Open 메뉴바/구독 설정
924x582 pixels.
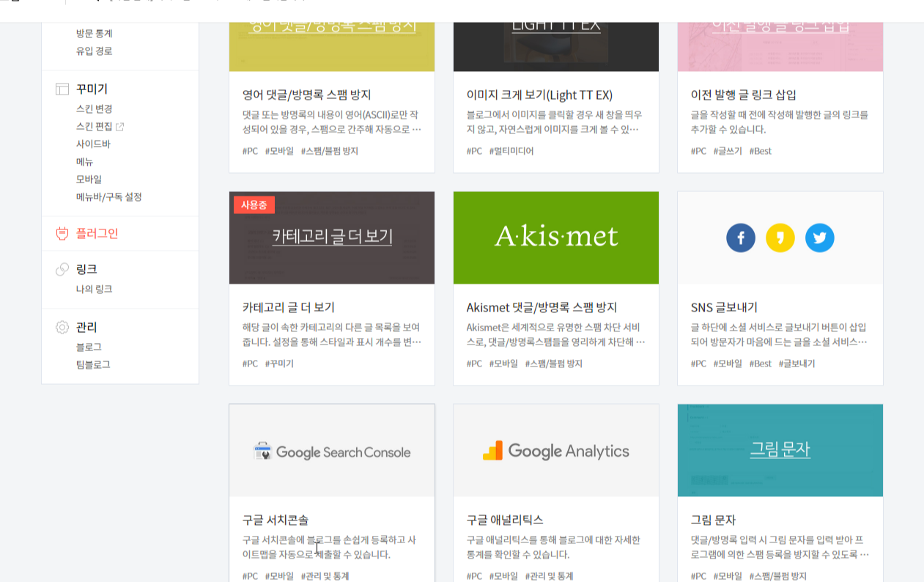pyautogui.click(x=109, y=197)
